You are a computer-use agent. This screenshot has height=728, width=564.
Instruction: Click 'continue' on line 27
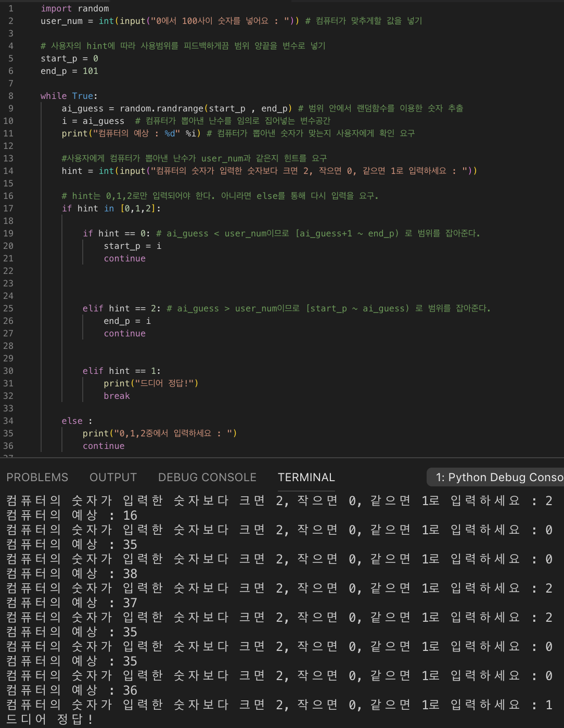point(125,333)
